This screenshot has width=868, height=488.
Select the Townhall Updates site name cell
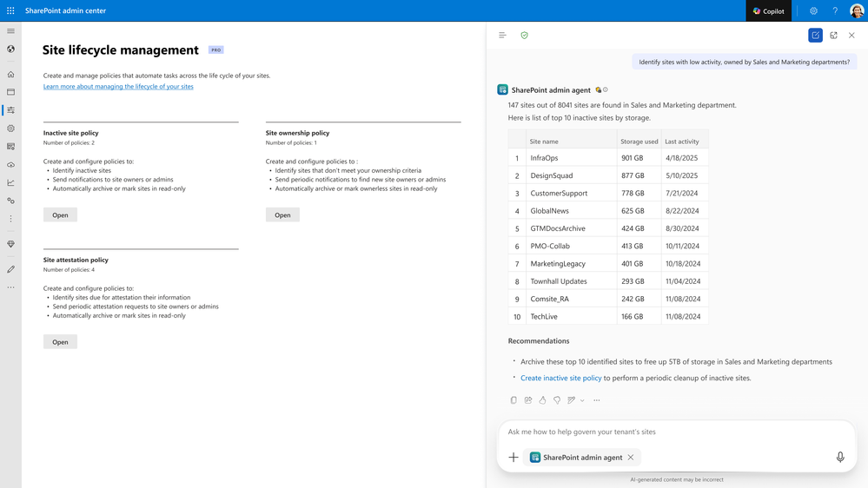tap(571, 281)
